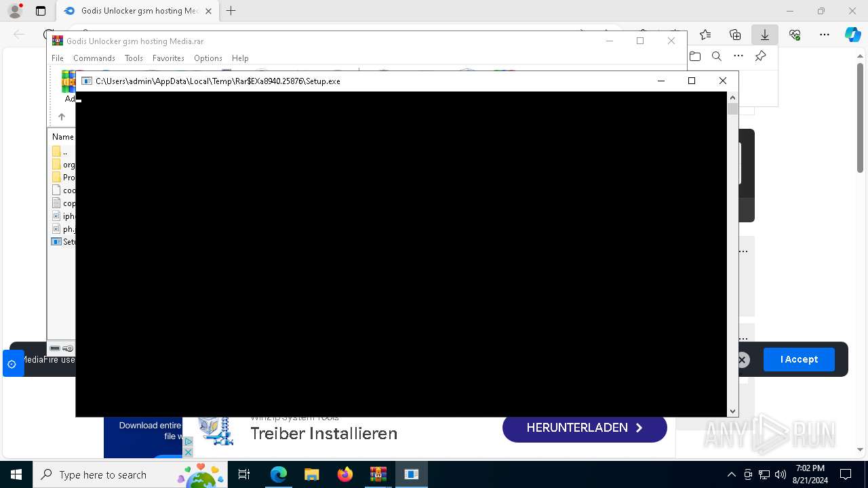Search downloads in the Downloads panel

click(717, 56)
